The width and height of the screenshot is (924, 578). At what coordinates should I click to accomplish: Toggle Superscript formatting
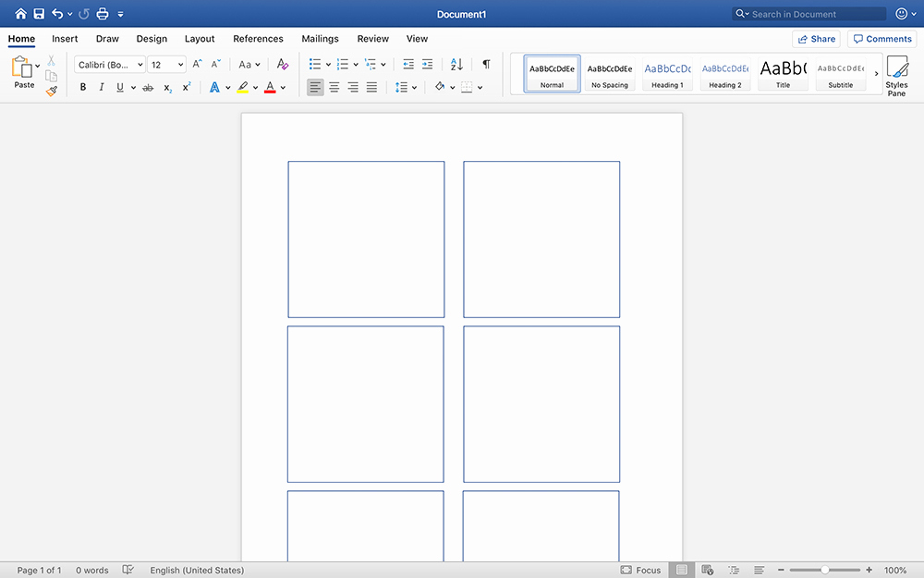187,87
